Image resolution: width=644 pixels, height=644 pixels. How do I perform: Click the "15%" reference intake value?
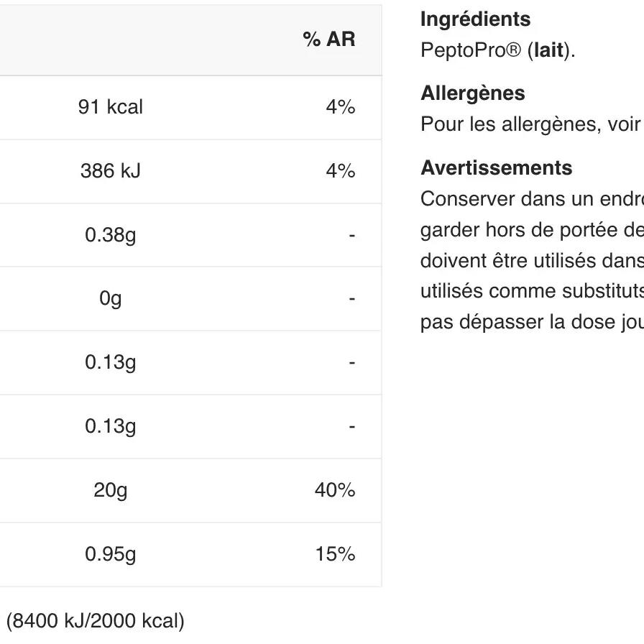pyautogui.click(x=335, y=554)
